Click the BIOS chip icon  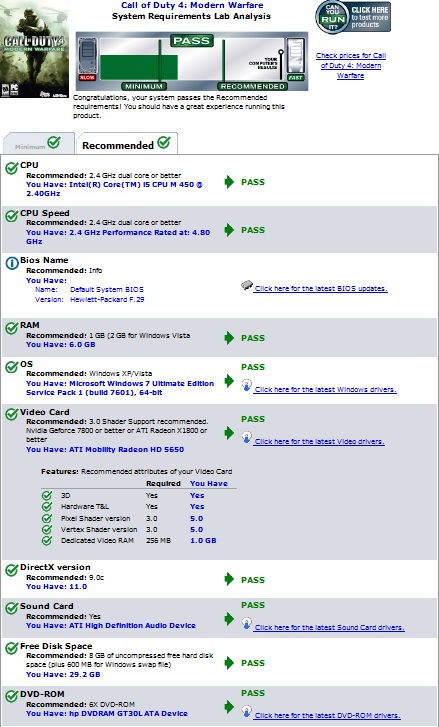(247, 286)
